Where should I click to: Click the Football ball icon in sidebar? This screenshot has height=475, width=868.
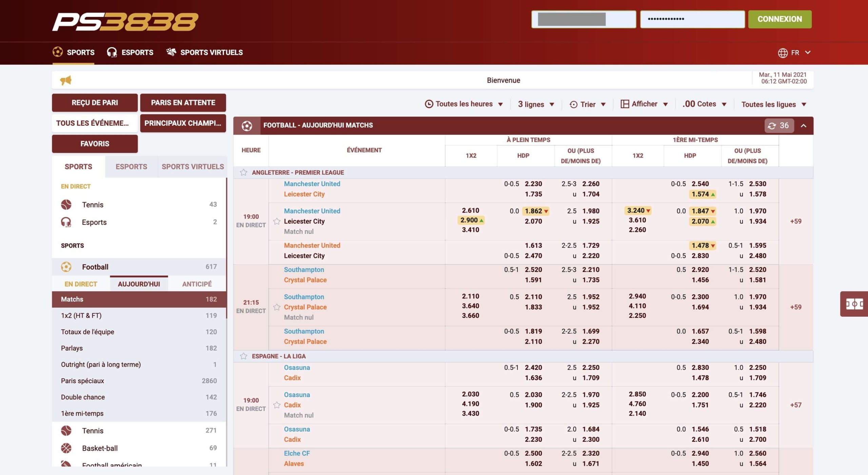point(66,267)
